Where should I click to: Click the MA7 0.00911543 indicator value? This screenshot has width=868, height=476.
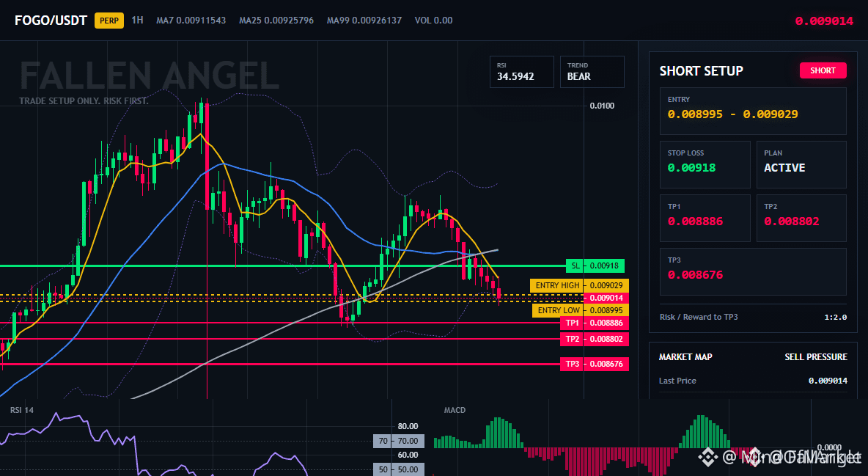pos(191,21)
